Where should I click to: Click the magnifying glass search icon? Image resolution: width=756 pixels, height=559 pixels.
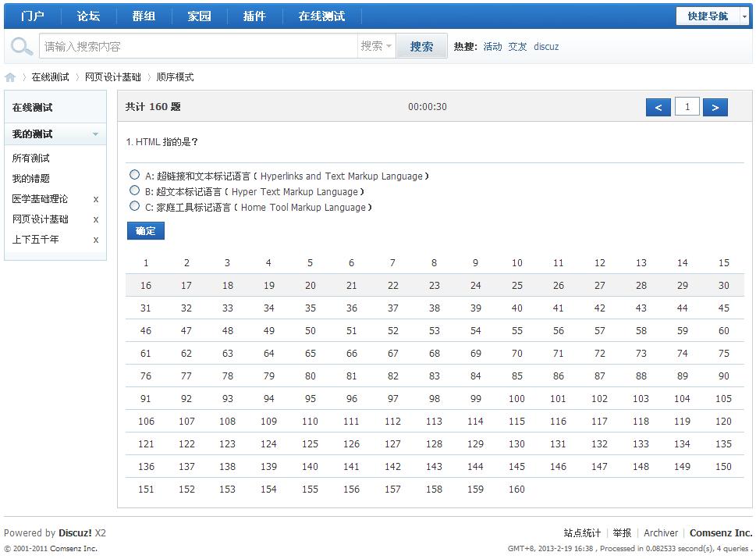[x=21, y=47]
